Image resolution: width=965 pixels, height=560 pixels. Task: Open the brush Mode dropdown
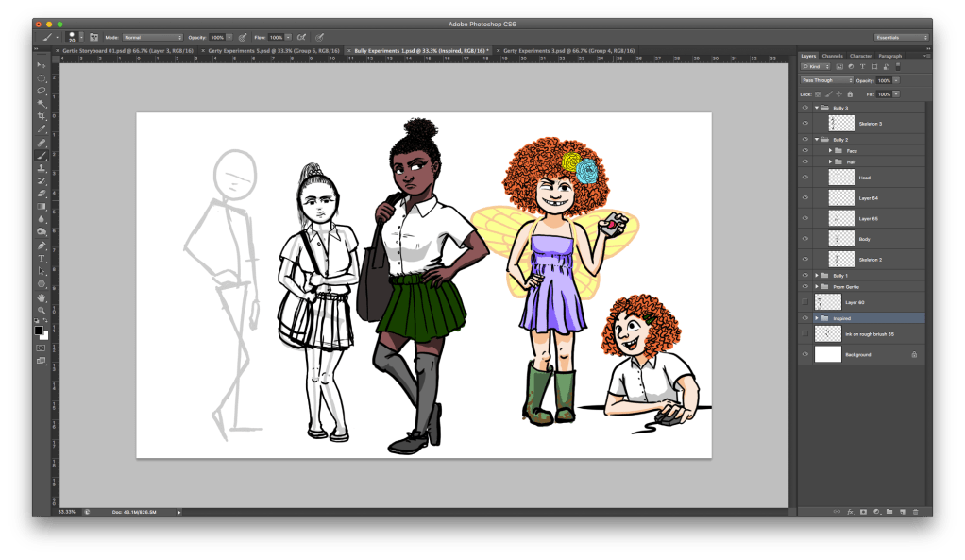pos(152,37)
